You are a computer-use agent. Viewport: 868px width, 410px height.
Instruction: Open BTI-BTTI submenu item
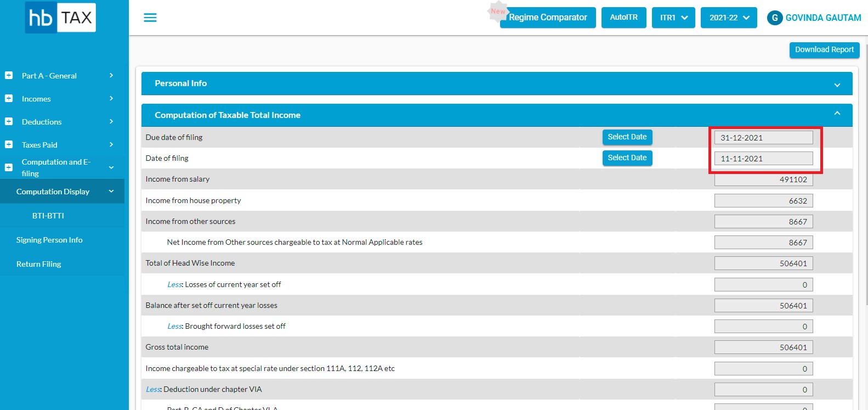pos(48,216)
